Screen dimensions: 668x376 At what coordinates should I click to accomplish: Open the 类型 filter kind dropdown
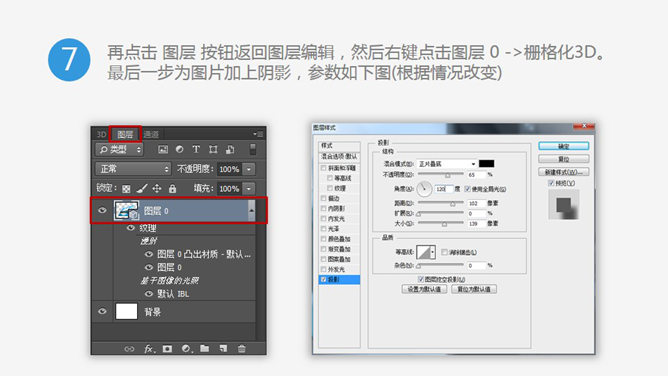(119, 149)
